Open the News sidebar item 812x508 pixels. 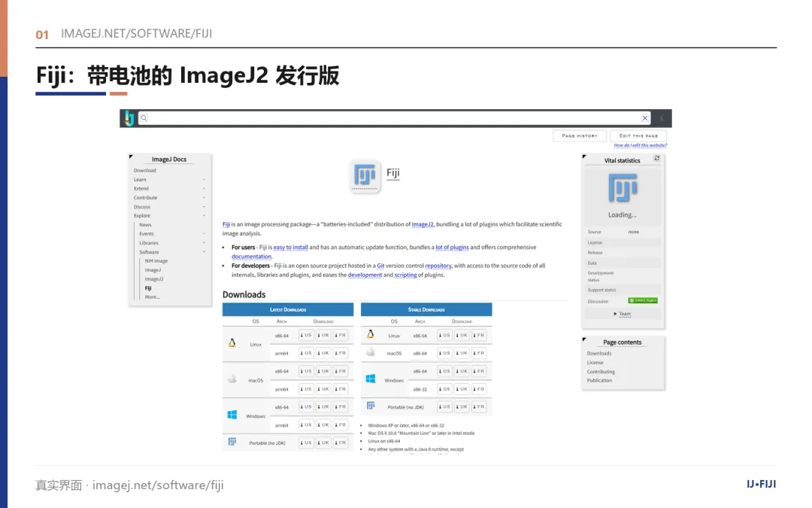tap(146, 225)
